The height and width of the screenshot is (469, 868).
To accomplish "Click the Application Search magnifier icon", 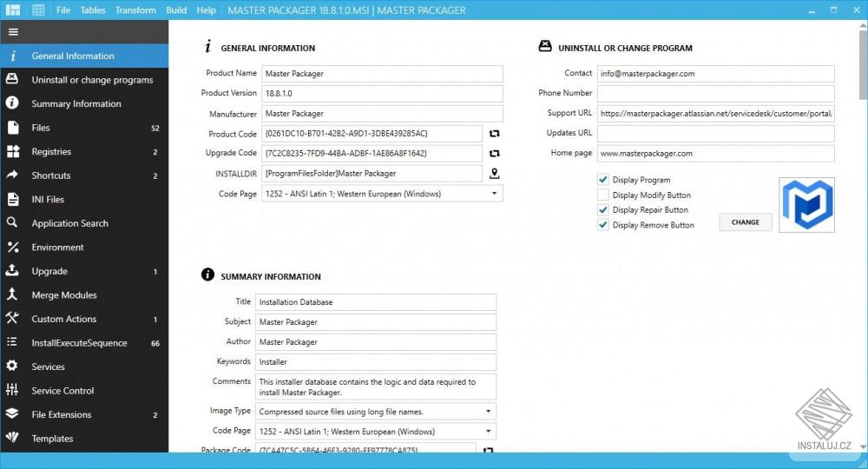I will [12, 222].
